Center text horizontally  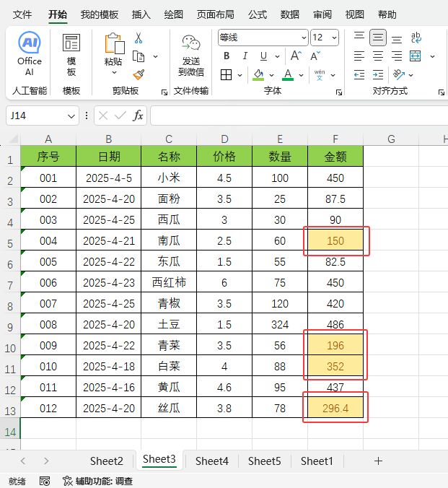point(378,56)
